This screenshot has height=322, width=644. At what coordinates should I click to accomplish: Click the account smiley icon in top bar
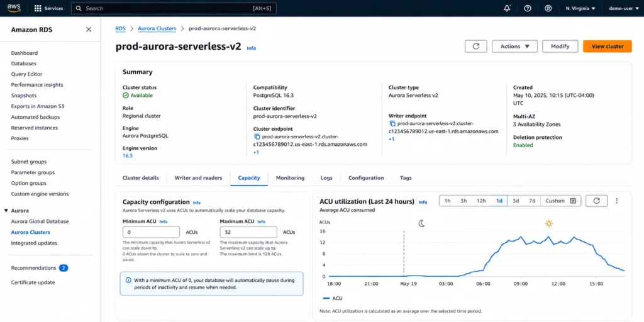pos(548,8)
